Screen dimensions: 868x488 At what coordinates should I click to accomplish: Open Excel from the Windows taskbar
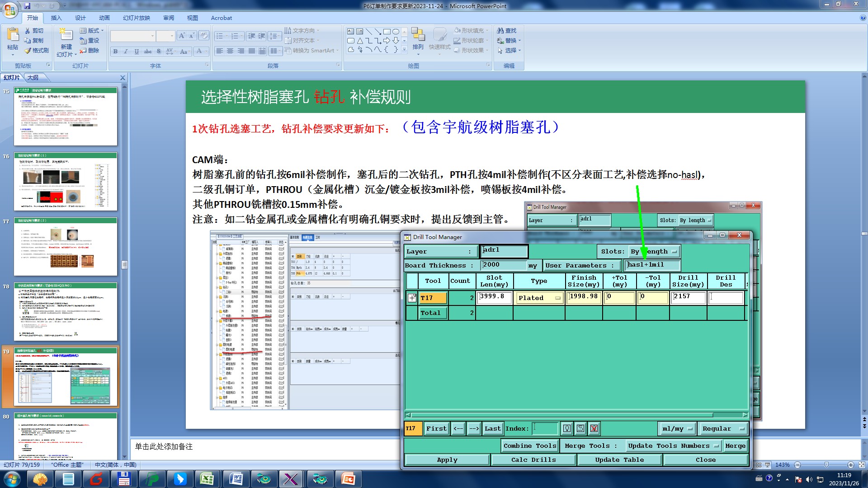[207, 479]
